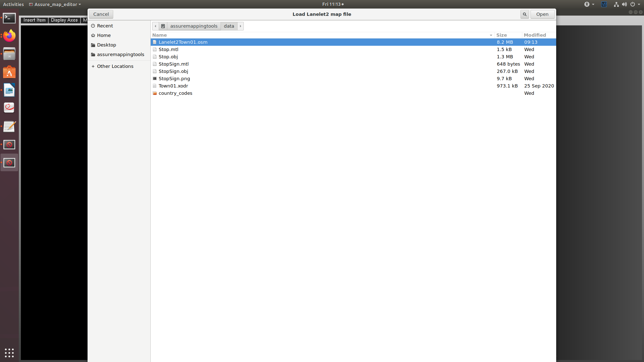This screenshot has height=362, width=644.
Task: Navigate to assuremappingtools in breadcrumb path
Action: (x=194, y=26)
